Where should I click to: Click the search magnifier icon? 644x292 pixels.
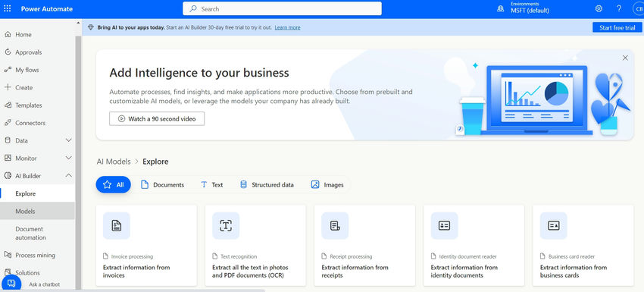pyautogui.click(x=192, y=8)
